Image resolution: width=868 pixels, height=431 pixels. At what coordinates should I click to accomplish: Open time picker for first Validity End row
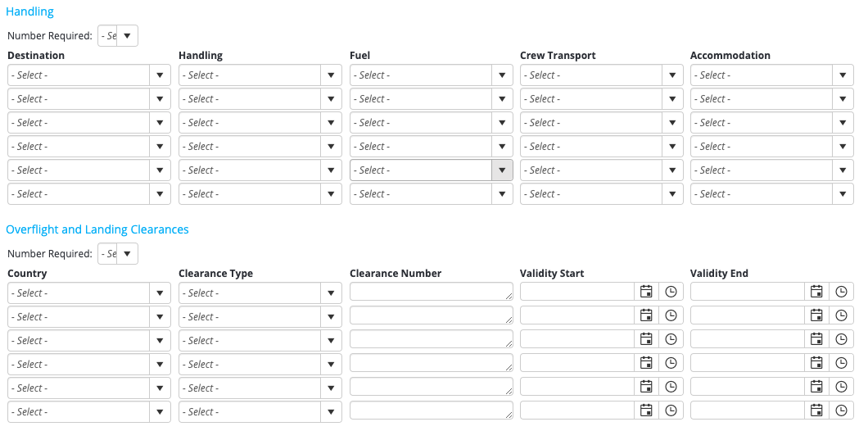[x=842, y=292]
